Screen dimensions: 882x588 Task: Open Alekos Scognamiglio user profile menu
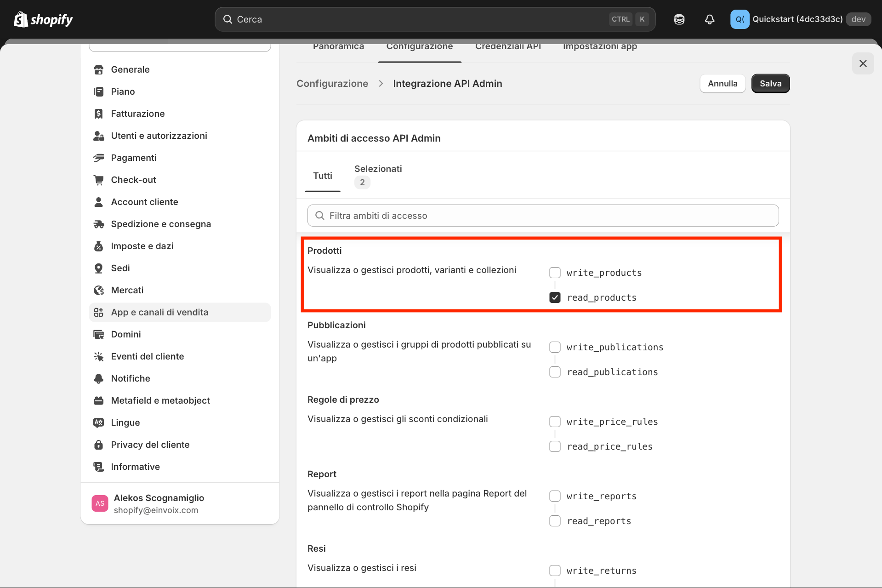pos(159,503)
